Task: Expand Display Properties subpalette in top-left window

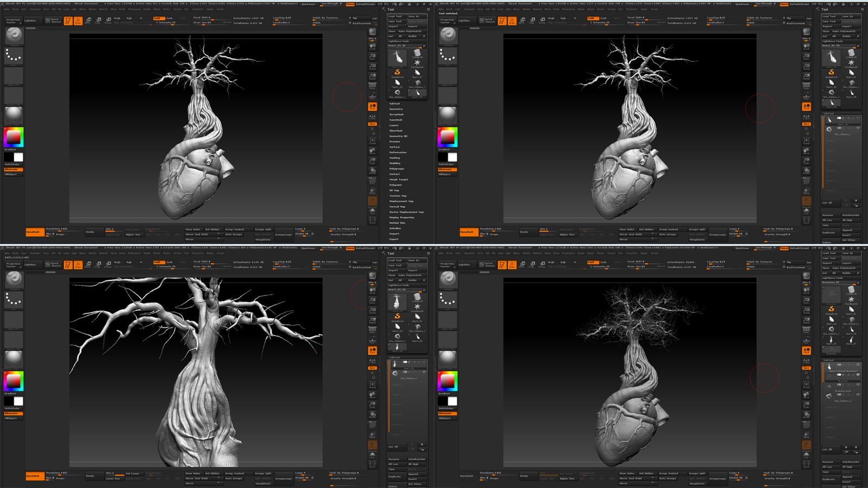Action: coord(401,217)
